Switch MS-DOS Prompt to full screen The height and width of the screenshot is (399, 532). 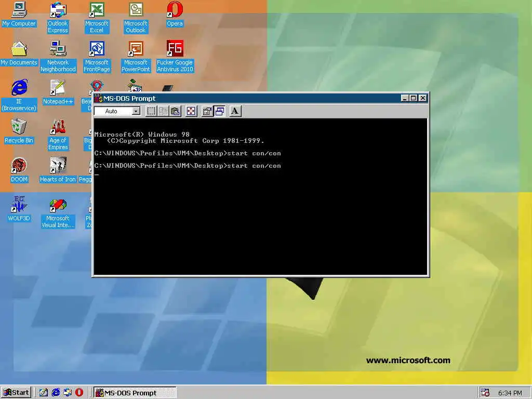point(191,111)
